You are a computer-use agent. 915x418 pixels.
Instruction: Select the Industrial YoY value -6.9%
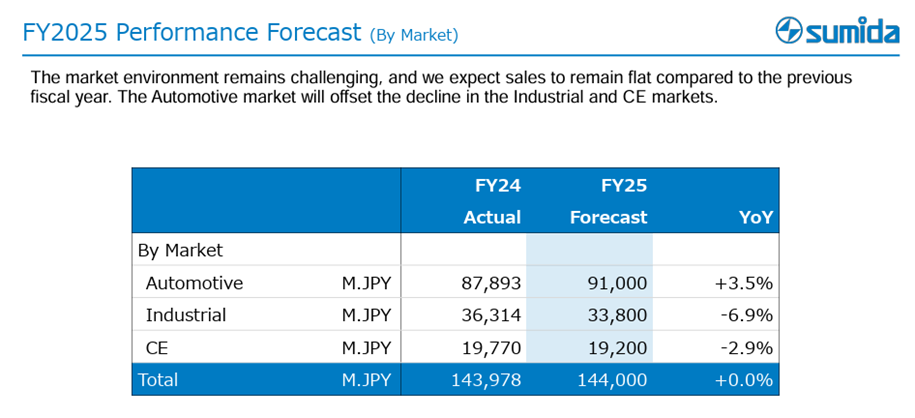pos(748,316)
